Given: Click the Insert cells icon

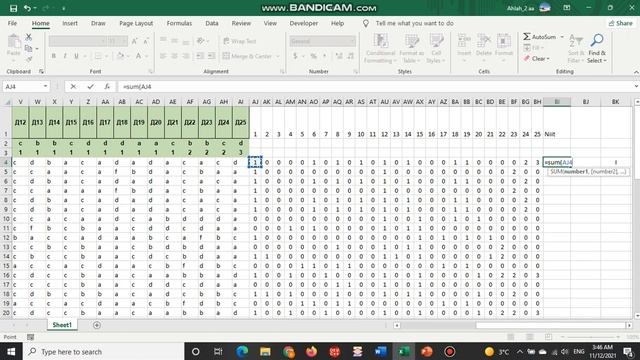Looking at the screenshot, I should pos(464,41).
